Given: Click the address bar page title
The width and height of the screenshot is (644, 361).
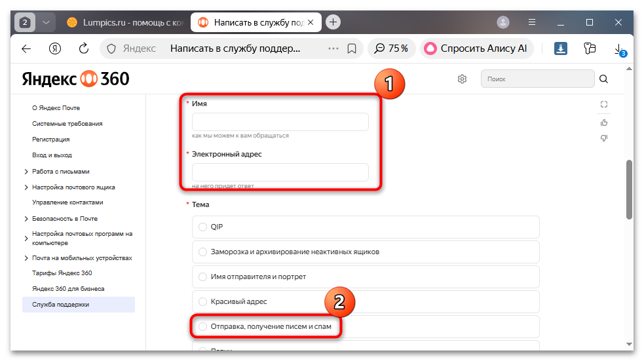Looking at the screenshot, I should pyautogui.click(x=235, y=48).
